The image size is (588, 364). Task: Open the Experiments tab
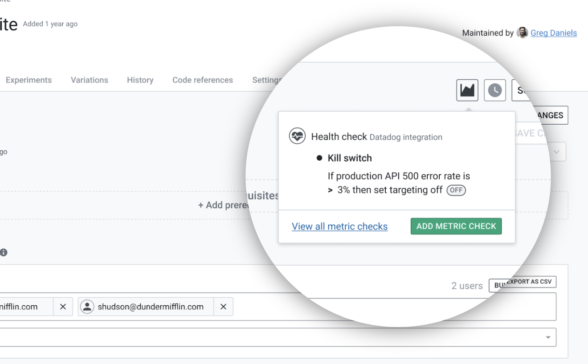point(29,80)
